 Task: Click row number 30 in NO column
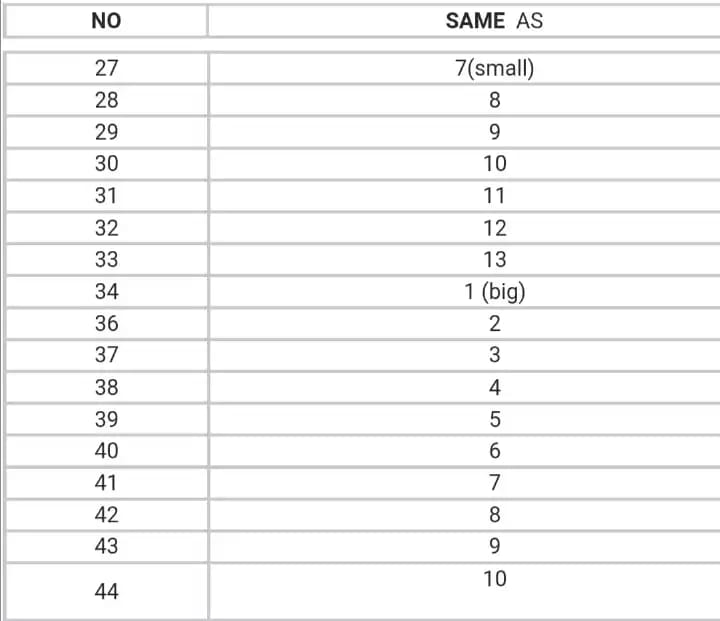pos(106,164)
